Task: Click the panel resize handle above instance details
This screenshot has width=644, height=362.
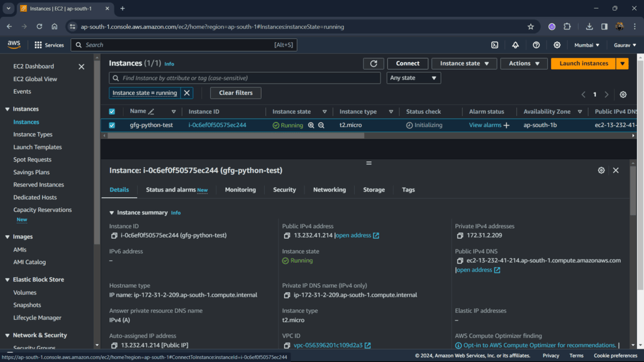Action: 369,163
